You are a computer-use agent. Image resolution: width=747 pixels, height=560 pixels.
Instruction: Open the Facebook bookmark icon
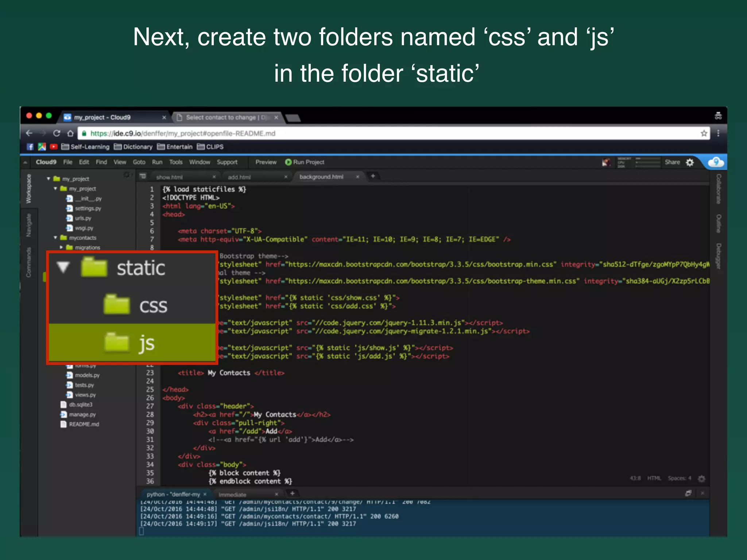point(30,147)
